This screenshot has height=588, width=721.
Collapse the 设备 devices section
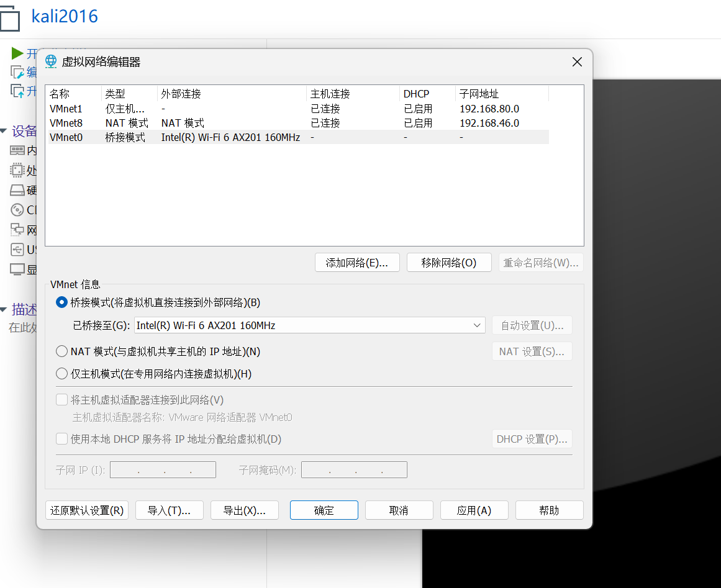point(4,132)
